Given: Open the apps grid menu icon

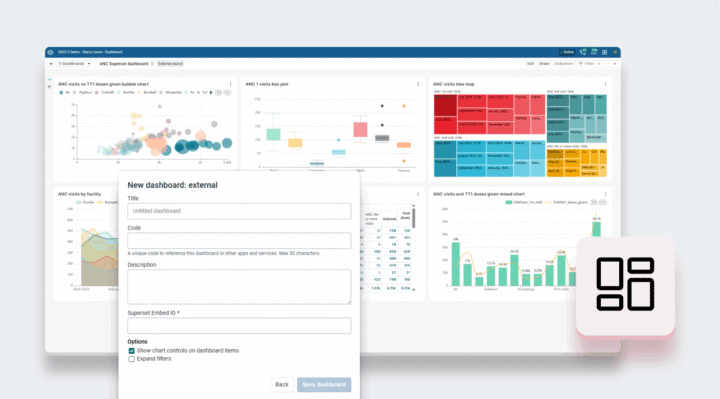Looking at the screenshot, I should [604, 52].
